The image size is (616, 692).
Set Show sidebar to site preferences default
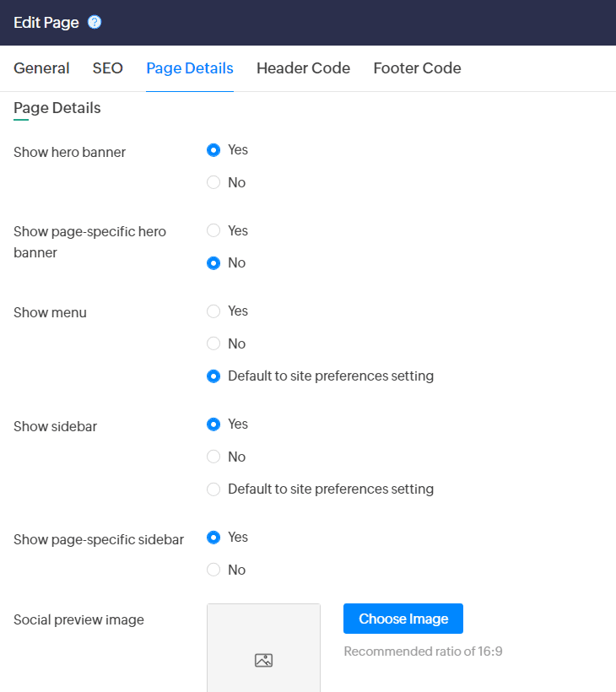(213, 489)
